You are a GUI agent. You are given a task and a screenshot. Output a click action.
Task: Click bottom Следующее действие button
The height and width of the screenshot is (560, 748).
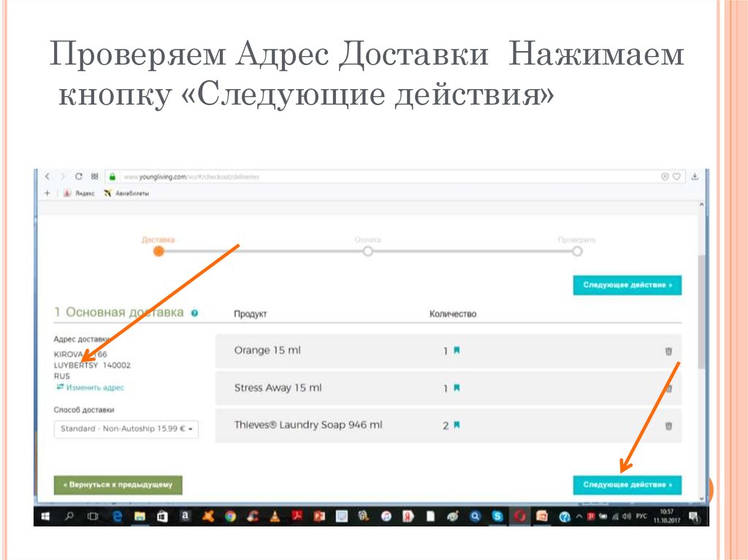(627, 485)
